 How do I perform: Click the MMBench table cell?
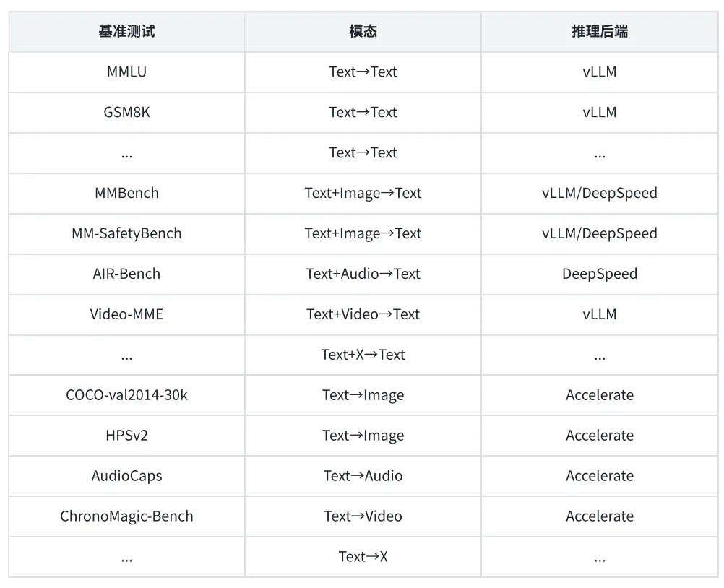tap(126, 193)
